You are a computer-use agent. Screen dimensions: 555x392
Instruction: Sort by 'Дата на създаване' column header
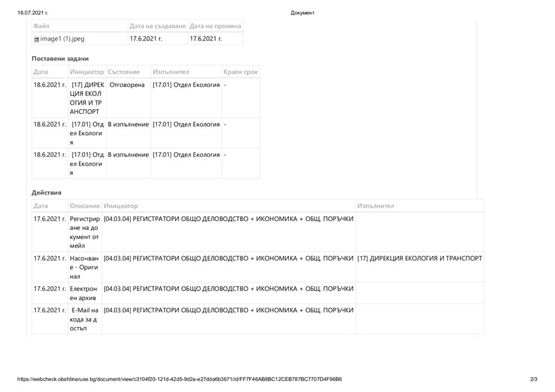[157, 25]
